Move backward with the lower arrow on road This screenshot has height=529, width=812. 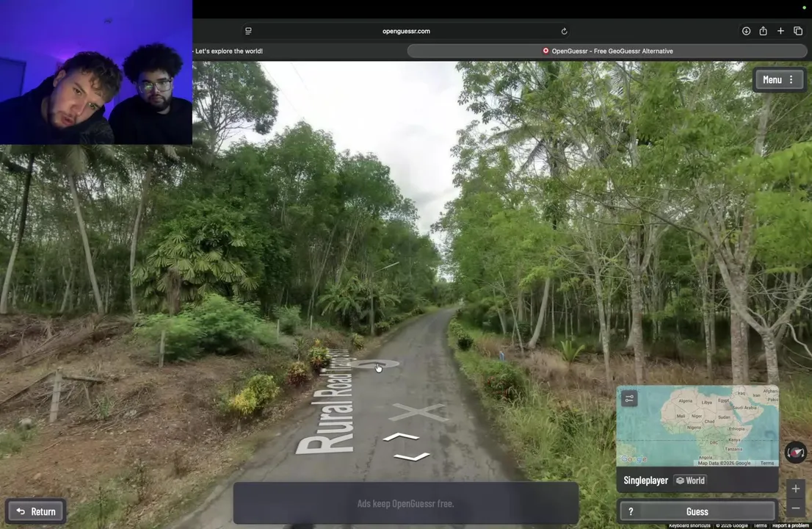pyautogui.click(x=412, y=457)
